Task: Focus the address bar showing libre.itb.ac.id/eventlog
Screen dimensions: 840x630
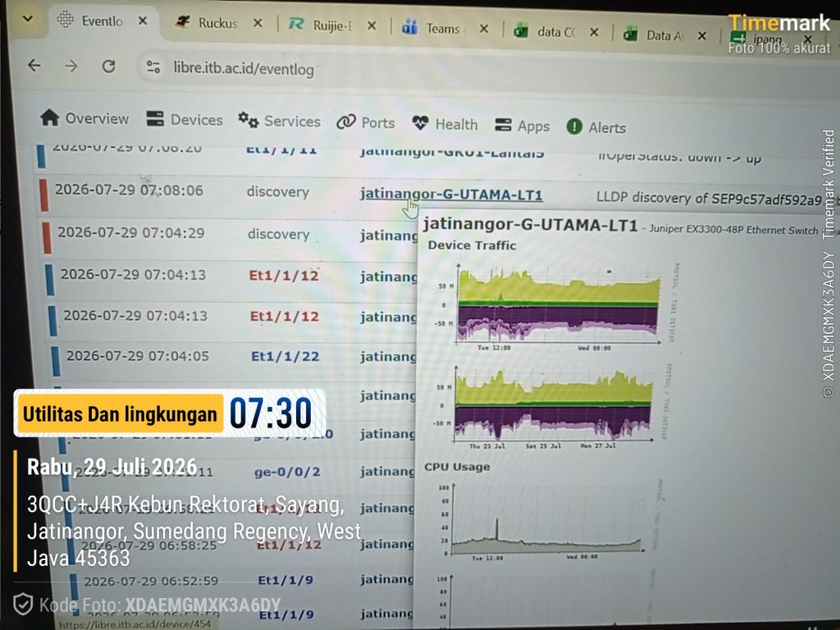Action: (244, 69)
